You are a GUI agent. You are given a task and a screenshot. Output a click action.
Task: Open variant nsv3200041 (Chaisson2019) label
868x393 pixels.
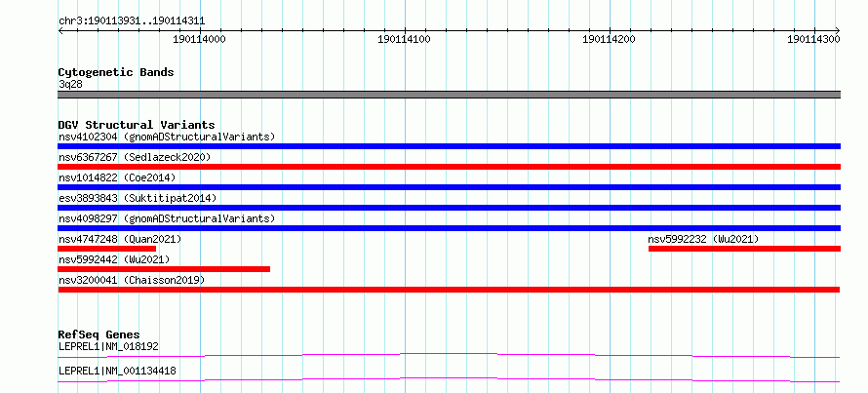point(132,281)
